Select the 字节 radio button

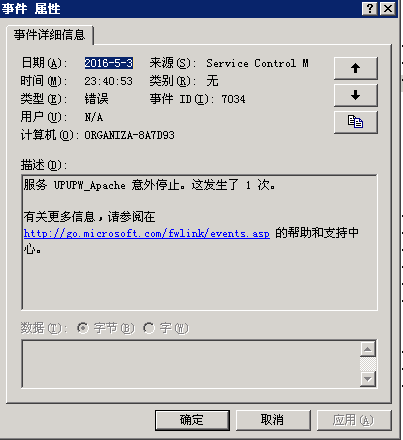click(83, 328)
